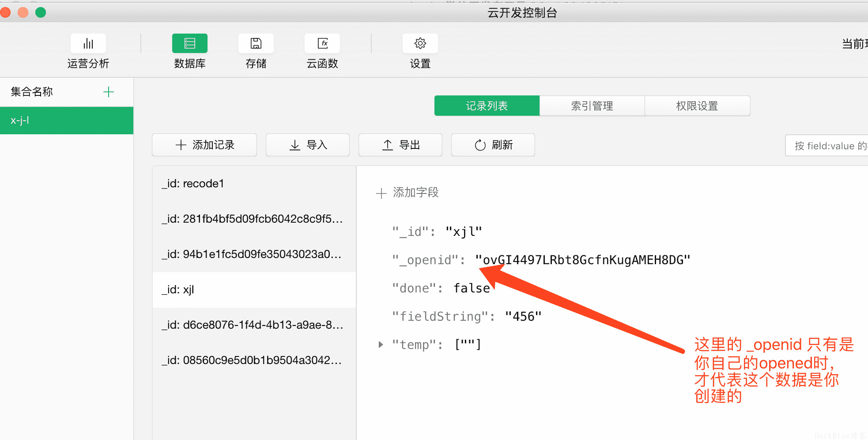Select record _id: 94b1e1fc5d09fe35043023a0…

[254, 254]
